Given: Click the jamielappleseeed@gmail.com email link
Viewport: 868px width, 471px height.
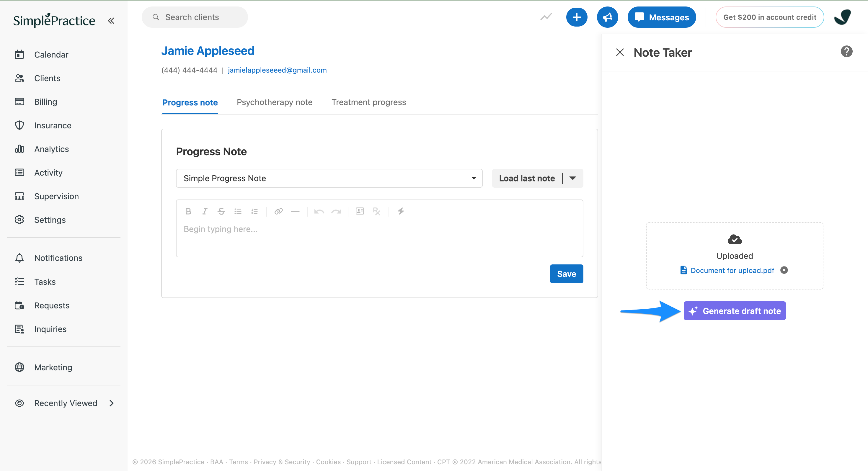Looking at the screenshot, I should point(277,70).
